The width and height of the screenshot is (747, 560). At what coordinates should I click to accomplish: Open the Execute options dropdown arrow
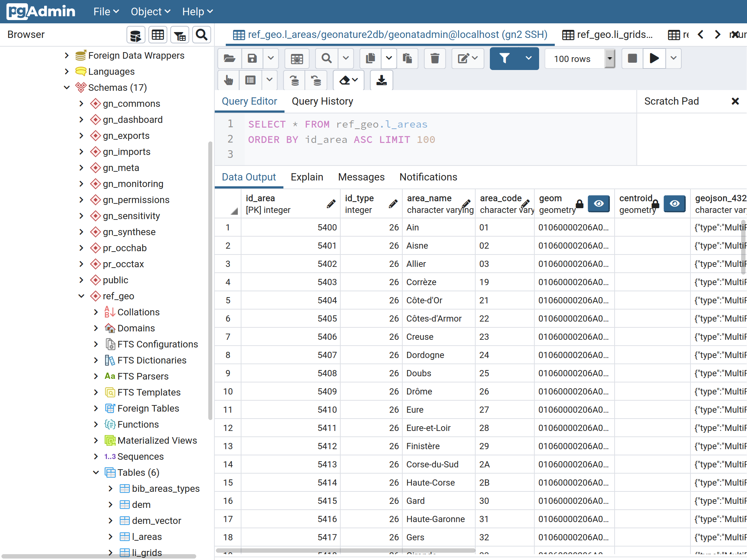point(673,58)
